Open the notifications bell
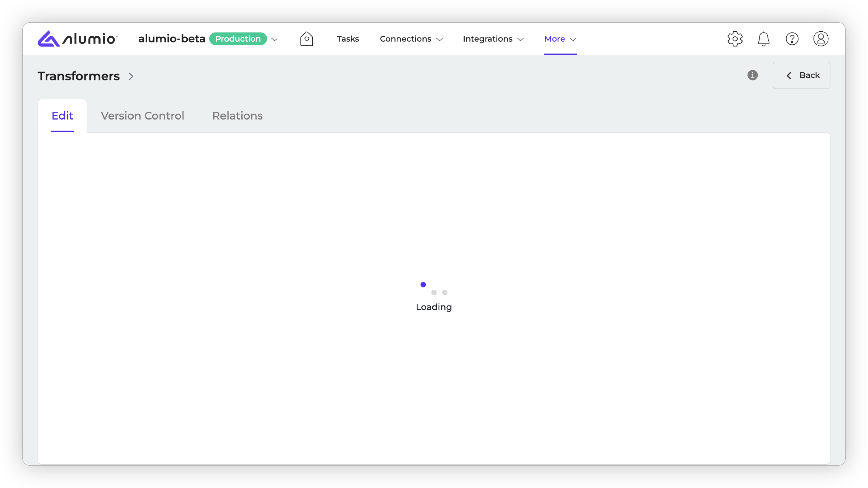Screen dimensions: 868x488 pyautogui.click(x=764, y=39)
